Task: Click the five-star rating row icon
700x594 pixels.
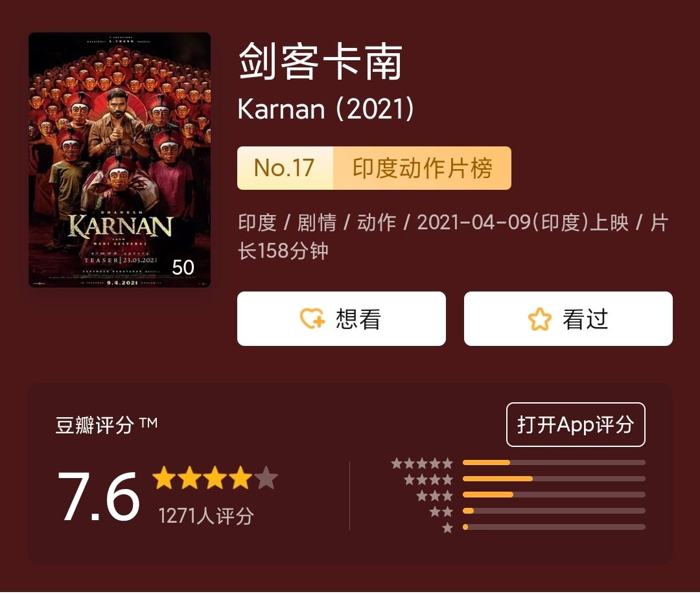Action: pyautogui.click(x=422, y=463)
